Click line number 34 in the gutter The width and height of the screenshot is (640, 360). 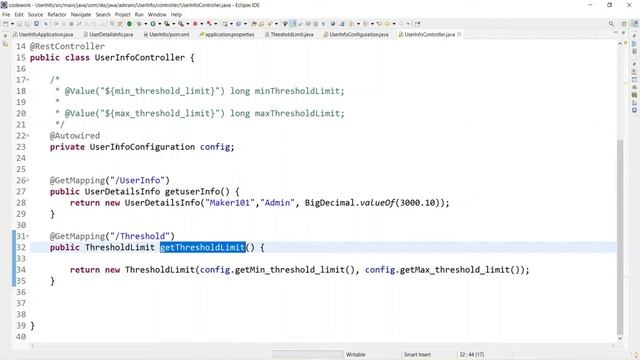(x=21, y=270)
